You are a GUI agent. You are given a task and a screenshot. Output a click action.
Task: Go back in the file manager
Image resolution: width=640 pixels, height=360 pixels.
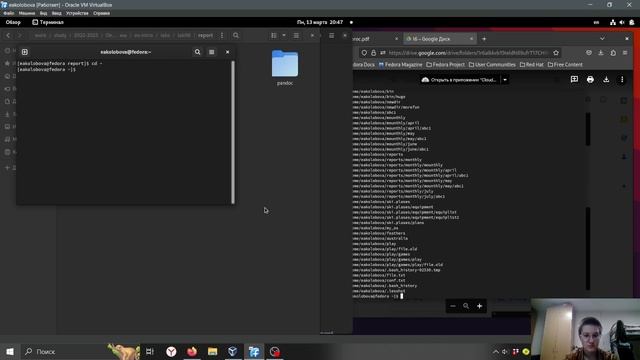click(x=8, y=36)
